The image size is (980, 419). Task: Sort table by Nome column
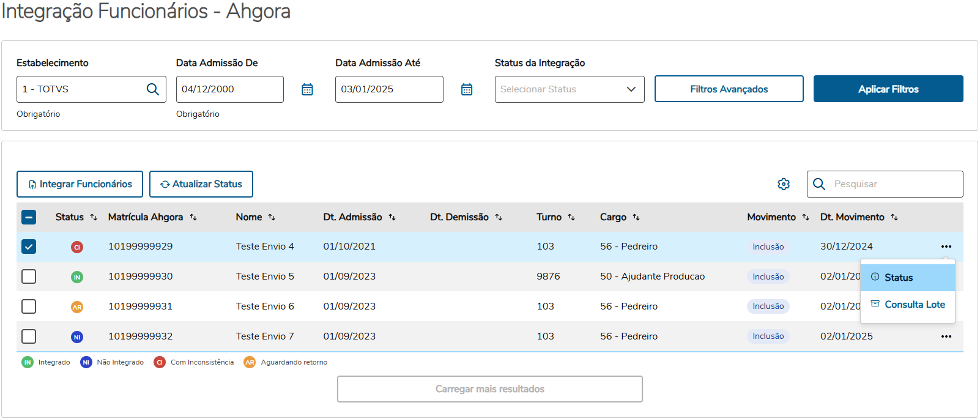pos(272,217)
